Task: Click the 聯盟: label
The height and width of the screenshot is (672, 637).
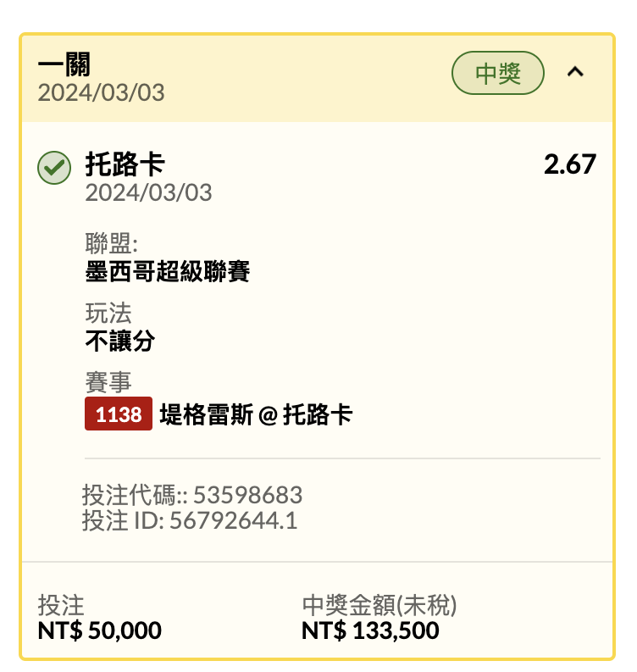Action: [x=111, y=243]
